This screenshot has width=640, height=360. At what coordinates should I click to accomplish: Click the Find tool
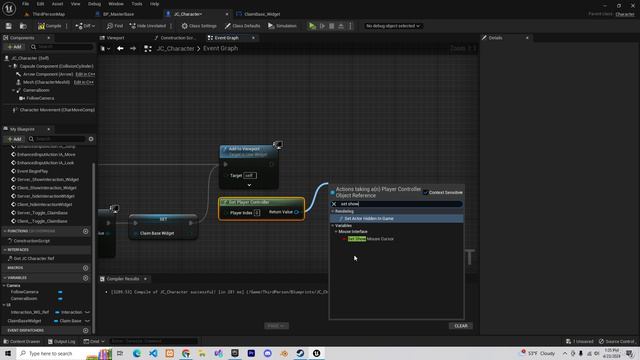coord(115,26)
